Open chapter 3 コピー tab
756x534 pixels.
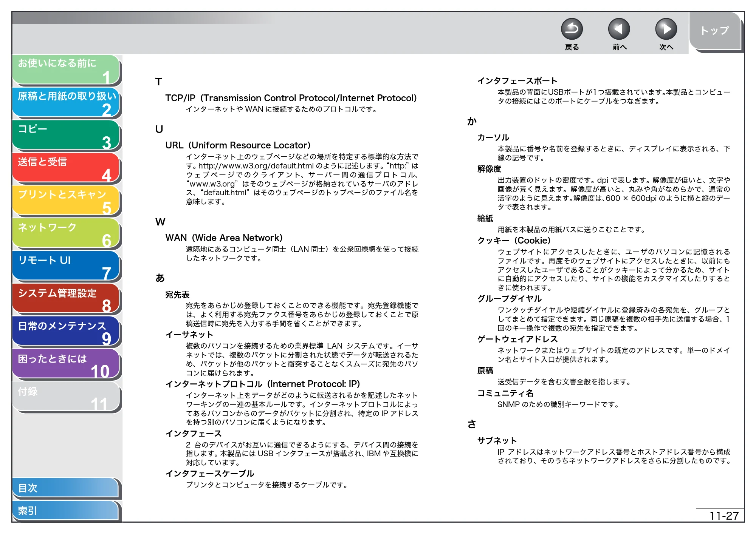(x=66, y=135)
